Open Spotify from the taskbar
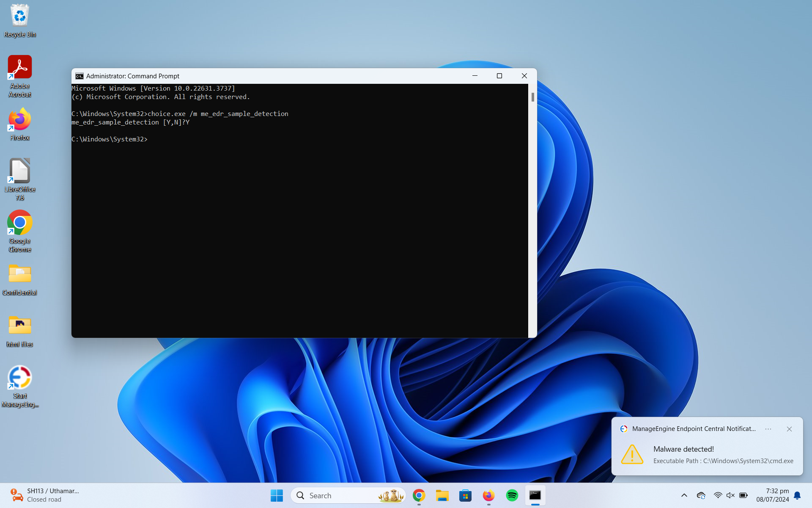The image size is (812, 508). click(x=512, y=495)
